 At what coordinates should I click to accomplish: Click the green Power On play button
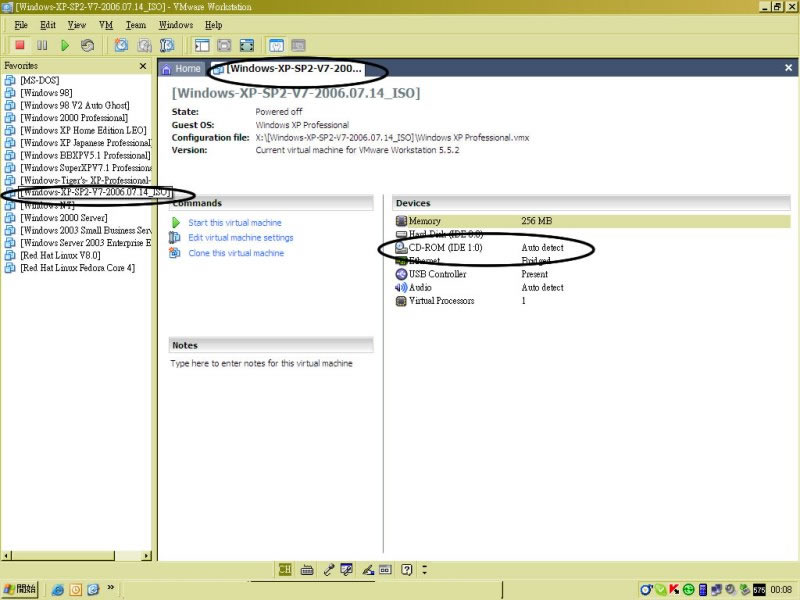click(x=65, y=45)
